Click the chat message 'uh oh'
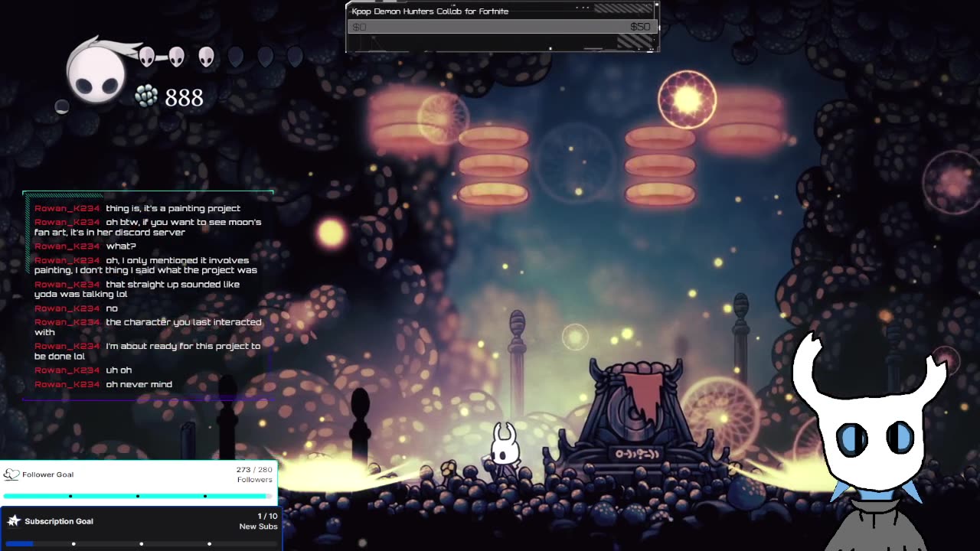This screenshot has width=980, height=551. [x=83, y=370]
